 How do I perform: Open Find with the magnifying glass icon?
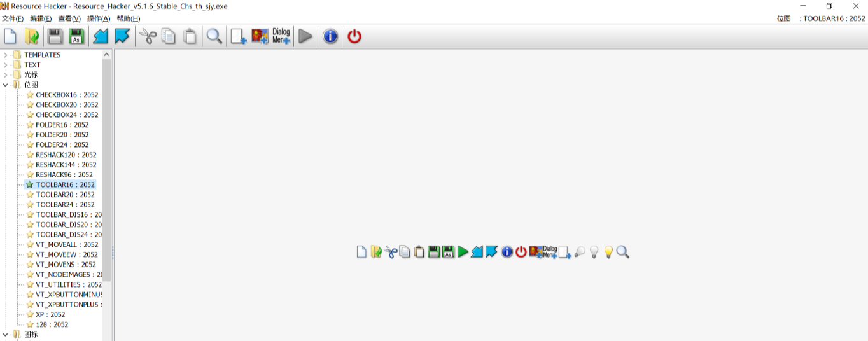(x=214, y=36)
